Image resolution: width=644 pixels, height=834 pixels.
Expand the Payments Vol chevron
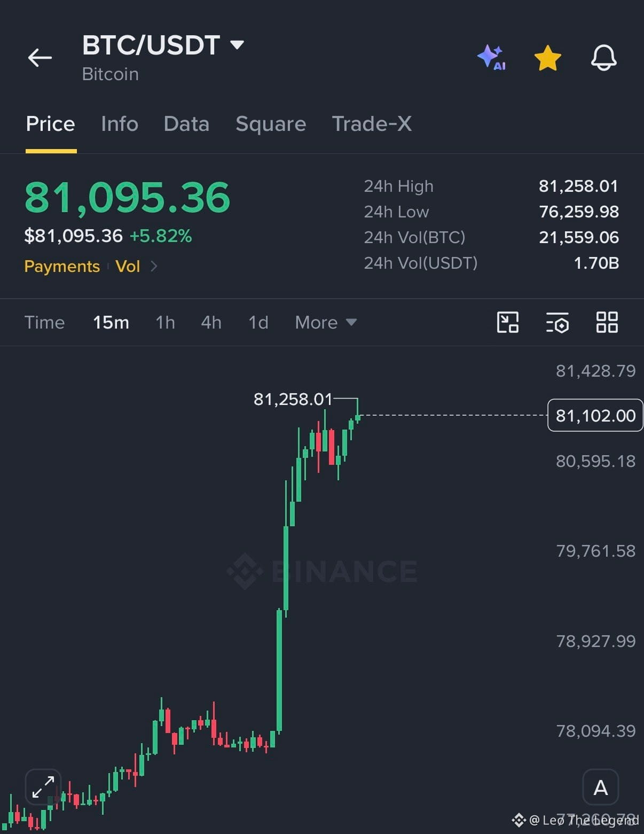tap(154, 266)
